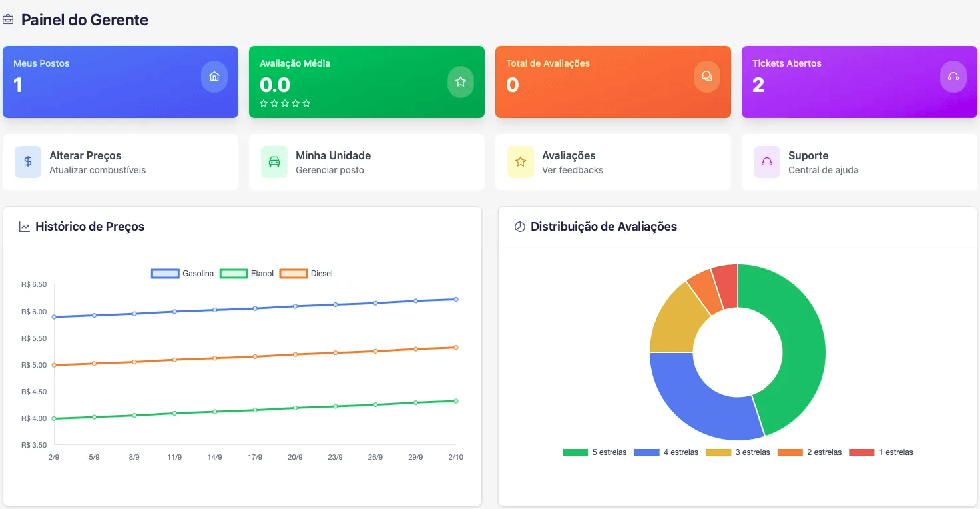Click the chat bubble icon in Total de Avaliações
This screenshot has height=509, width=980.
click(x=707, y=77)
